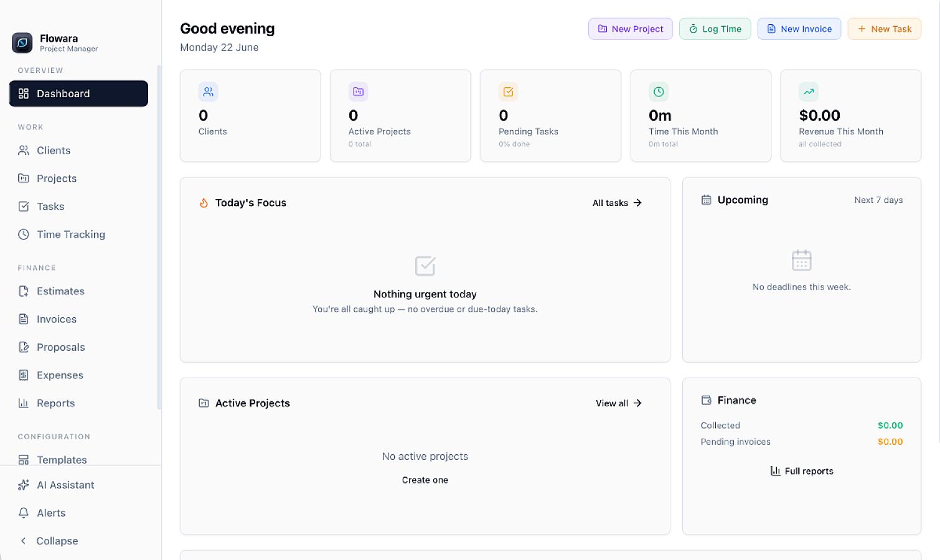Click the large empty-state checkbox icon
This screenshot has height=560, width=940.
[425, 266]
